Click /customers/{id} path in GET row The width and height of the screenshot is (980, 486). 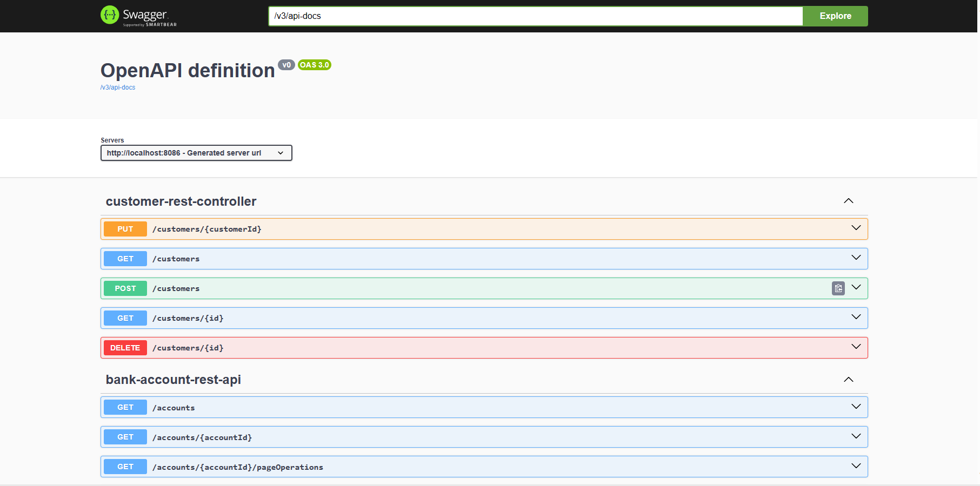pos(188,318)
